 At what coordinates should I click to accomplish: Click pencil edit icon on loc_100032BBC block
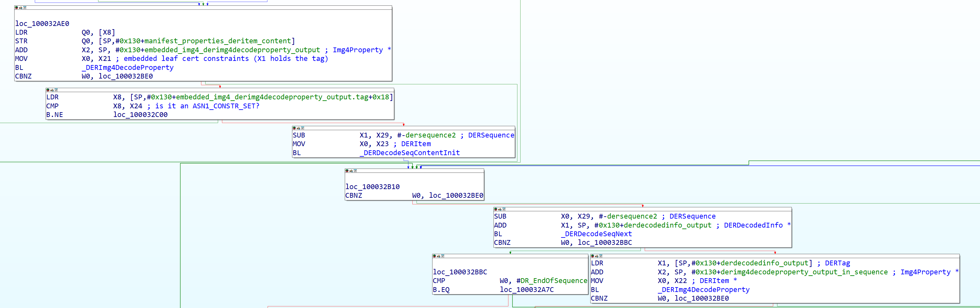pyautogui.click(x=438, y=256)
